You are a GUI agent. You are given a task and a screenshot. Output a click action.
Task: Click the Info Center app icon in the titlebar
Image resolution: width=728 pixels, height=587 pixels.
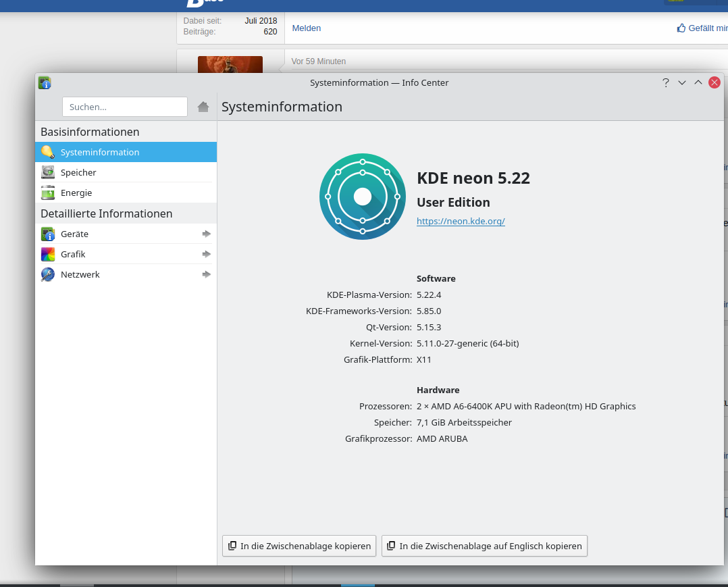pyautogui.click(x=45, y=82)
